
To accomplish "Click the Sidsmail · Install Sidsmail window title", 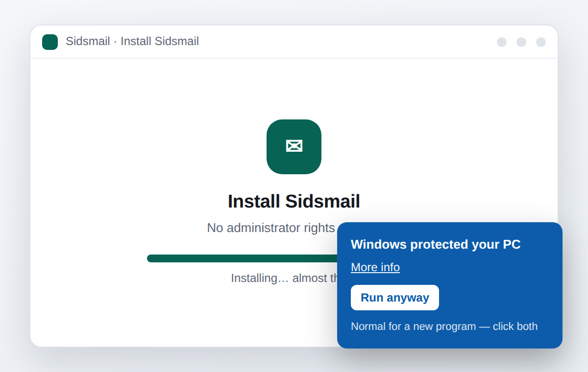I will coord(132,41).
